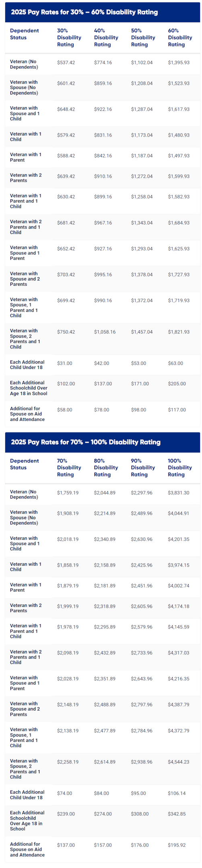
Task: Click the $342.85 schoolchild rate at 100%
Action: (177, 814)
